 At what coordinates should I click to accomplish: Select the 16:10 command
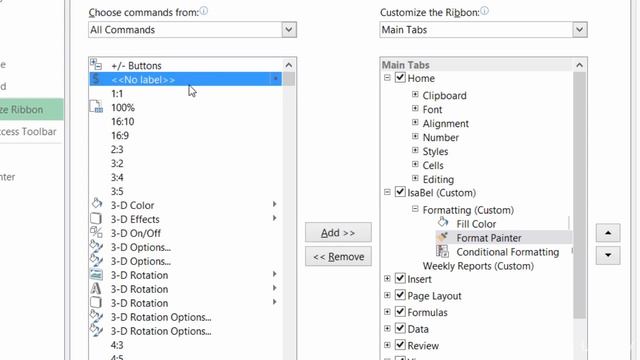tap(122, 122)
